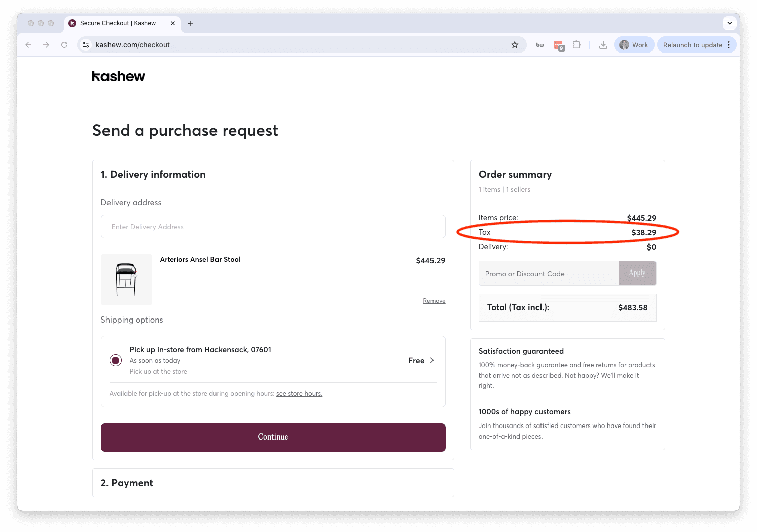Click the Delivery cost $0
The width and height of the screenshot is (757, 532).
point(651,247)
